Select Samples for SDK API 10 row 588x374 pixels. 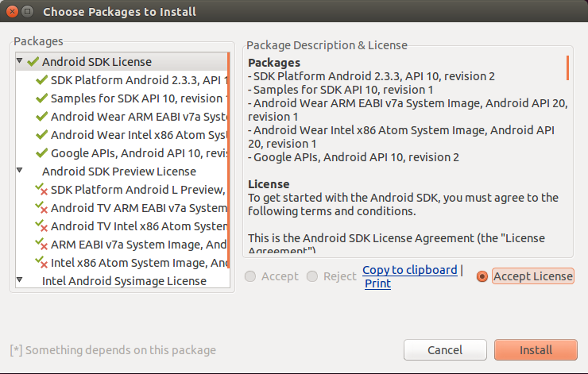click(x=122, y=98)
